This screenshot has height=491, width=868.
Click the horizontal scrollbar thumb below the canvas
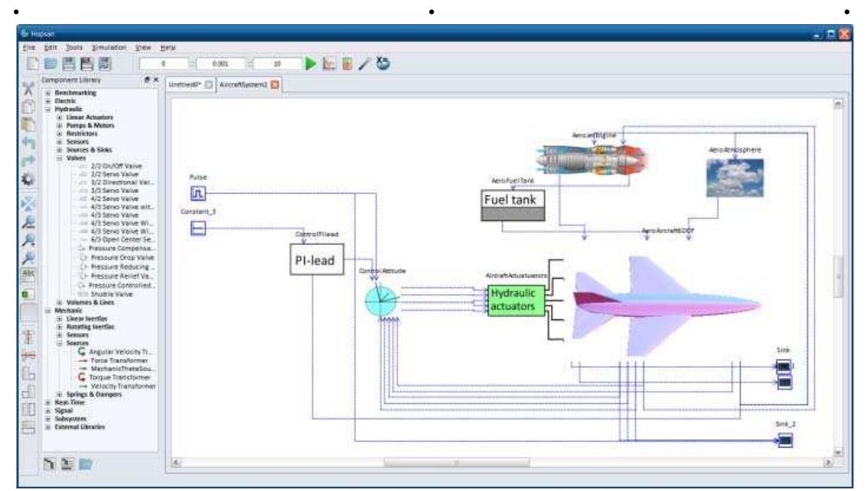pyautogui.click(x=457, y=463)
